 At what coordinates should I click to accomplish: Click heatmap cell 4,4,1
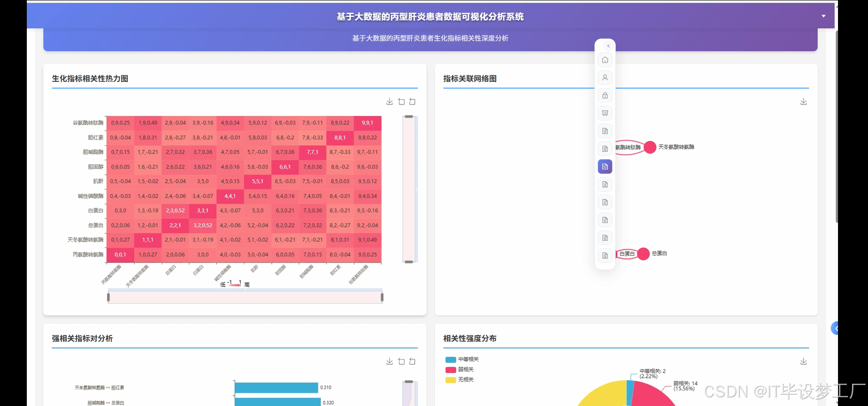click(230, 196)
